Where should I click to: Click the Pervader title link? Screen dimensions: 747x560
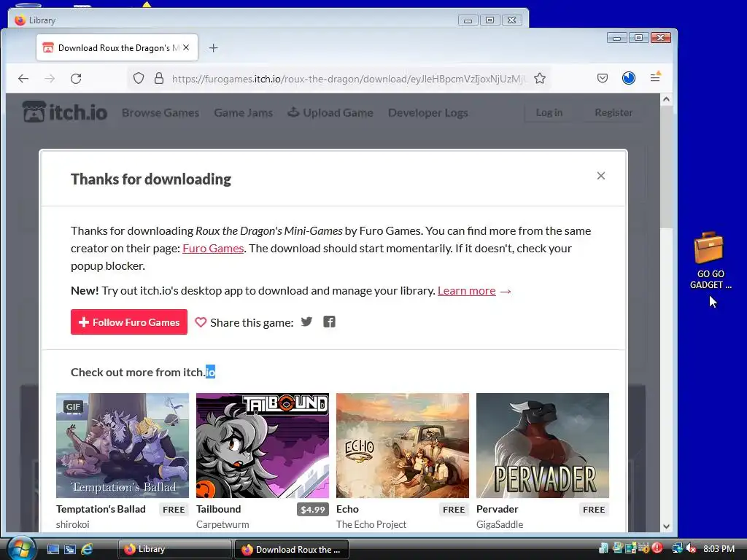[497, 509]
